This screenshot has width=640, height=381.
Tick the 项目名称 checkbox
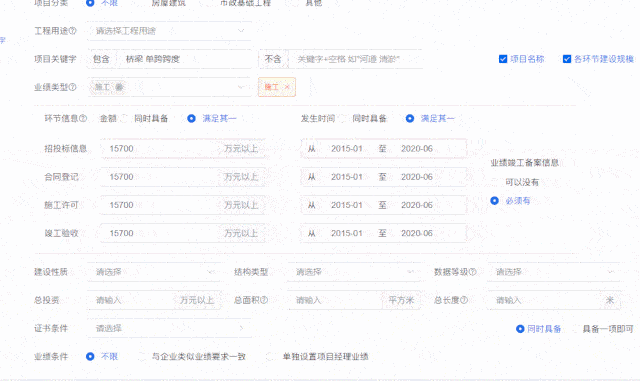[x=503, y=59]
